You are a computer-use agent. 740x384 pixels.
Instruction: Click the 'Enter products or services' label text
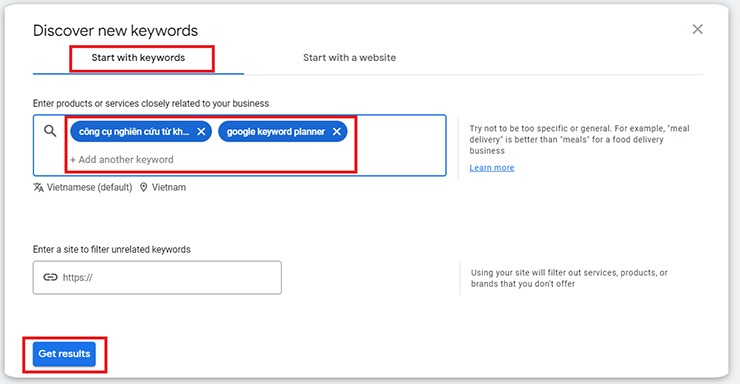click(151, 103)
